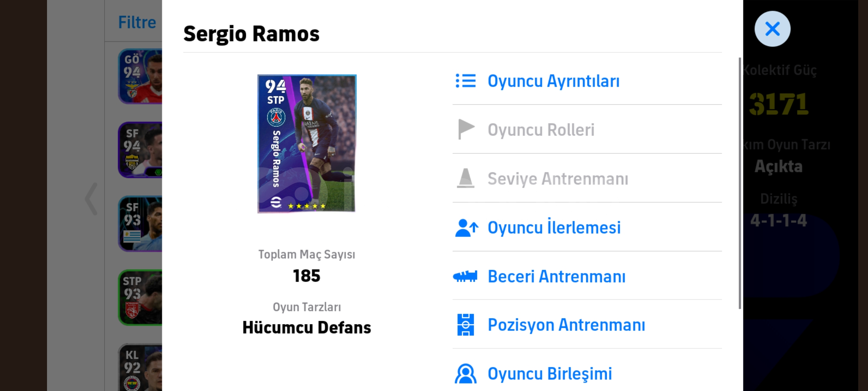Click the Filtre button
The image size is (868, 391).
pos(137,22)
